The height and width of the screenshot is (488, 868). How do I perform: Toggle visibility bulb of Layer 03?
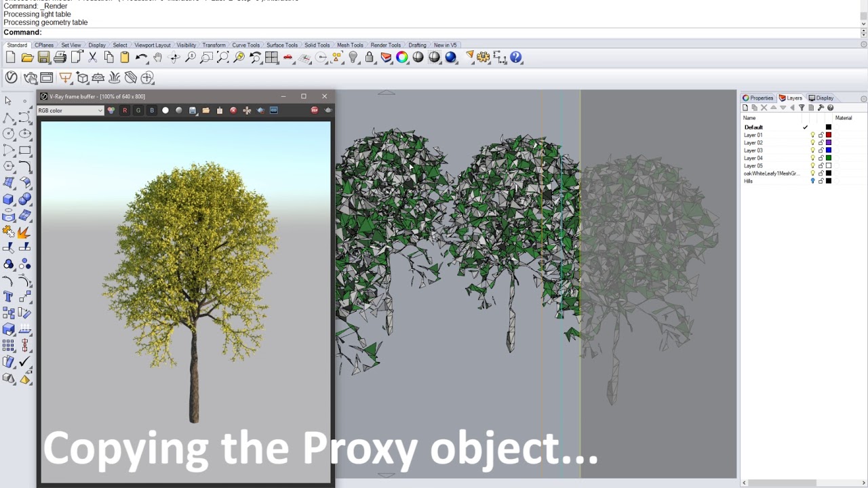coord(812,150)
